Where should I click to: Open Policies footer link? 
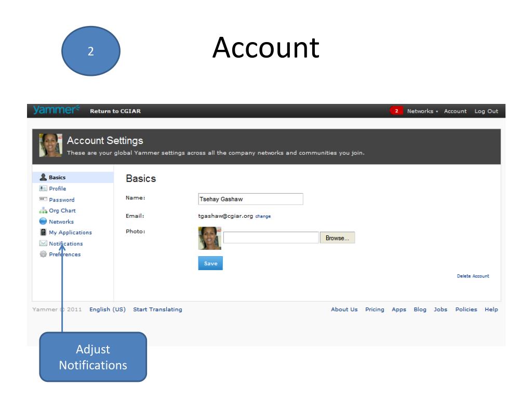click(x=466, y=310)
